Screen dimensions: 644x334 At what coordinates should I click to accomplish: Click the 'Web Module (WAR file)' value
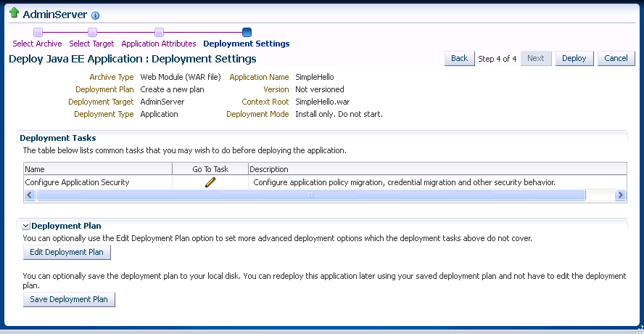tap(181, 77)
